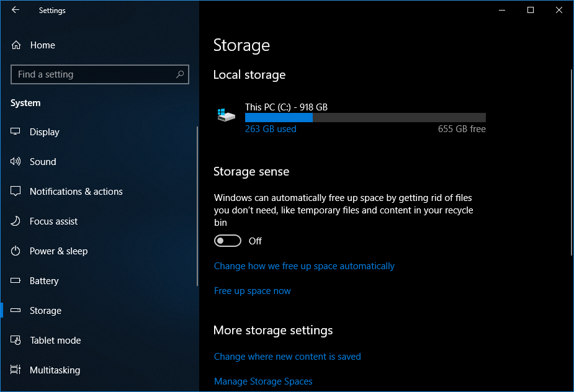Click the This PC drive icon
This screenshot has height=392, width=574.
[226, 115]
